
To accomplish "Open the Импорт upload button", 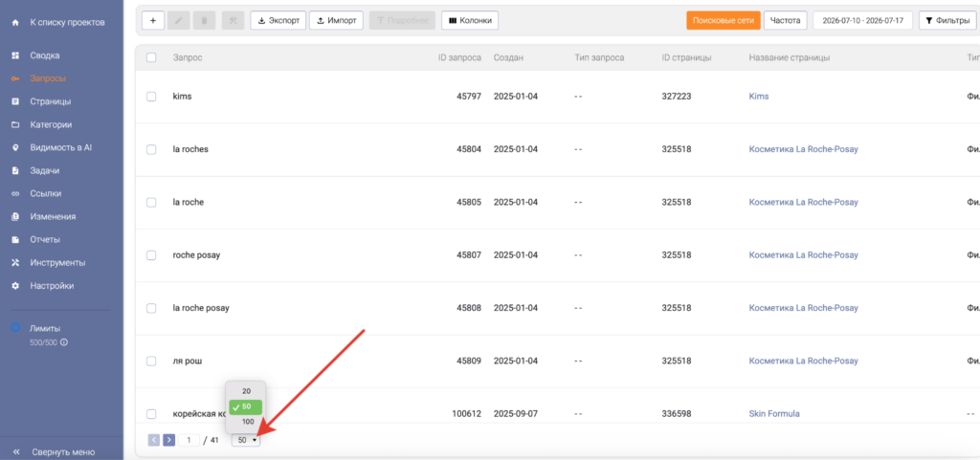I will [x=336, y=21].
